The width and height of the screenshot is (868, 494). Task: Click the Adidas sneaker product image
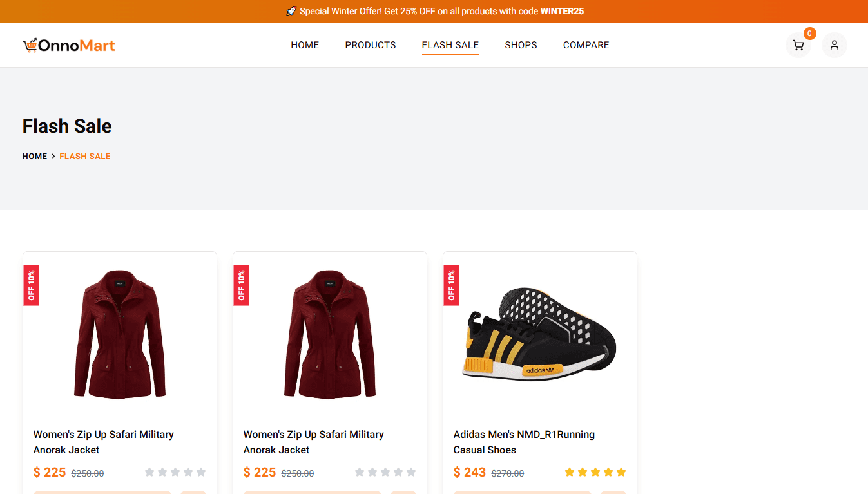pos(539,335)
